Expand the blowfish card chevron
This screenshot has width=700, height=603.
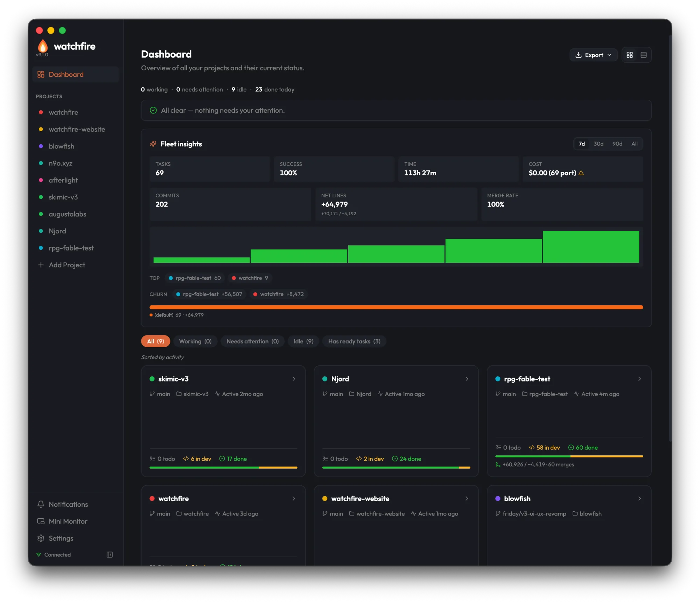(x=639, y=498)
